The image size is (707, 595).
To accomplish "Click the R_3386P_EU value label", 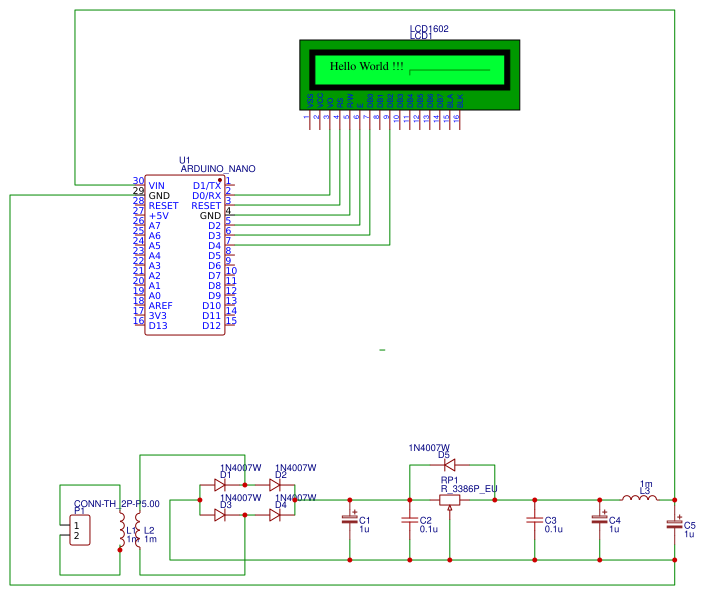I will (x=469, y=489).
